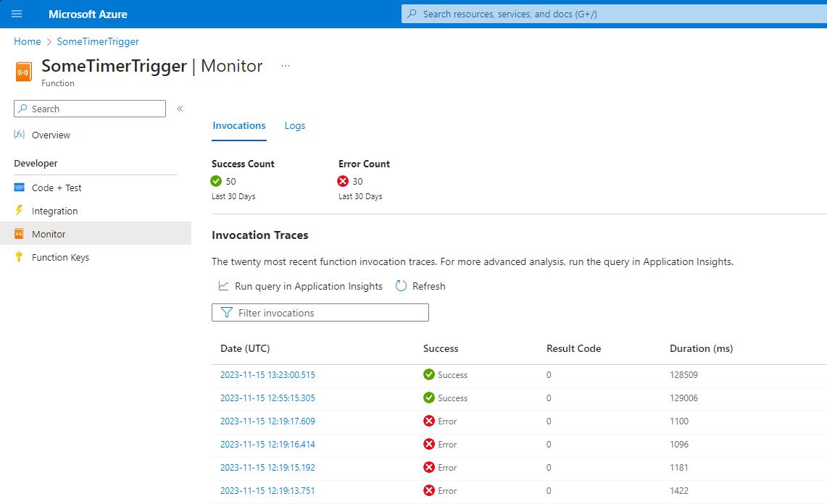This screenshot has height=504, width=827.
Task: Open invocation 2023-11-15 12:19:13.751
Action: [x=267, y=491]
